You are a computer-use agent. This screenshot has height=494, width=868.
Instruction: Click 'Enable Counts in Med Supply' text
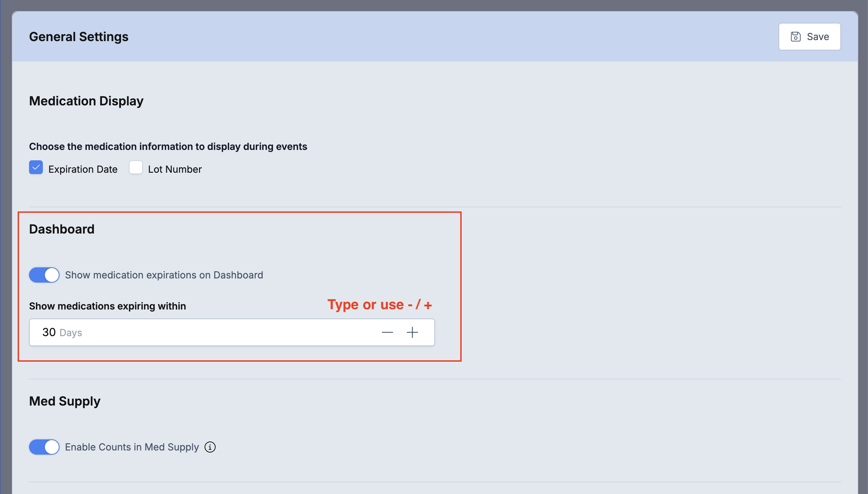tap(132, 447)
